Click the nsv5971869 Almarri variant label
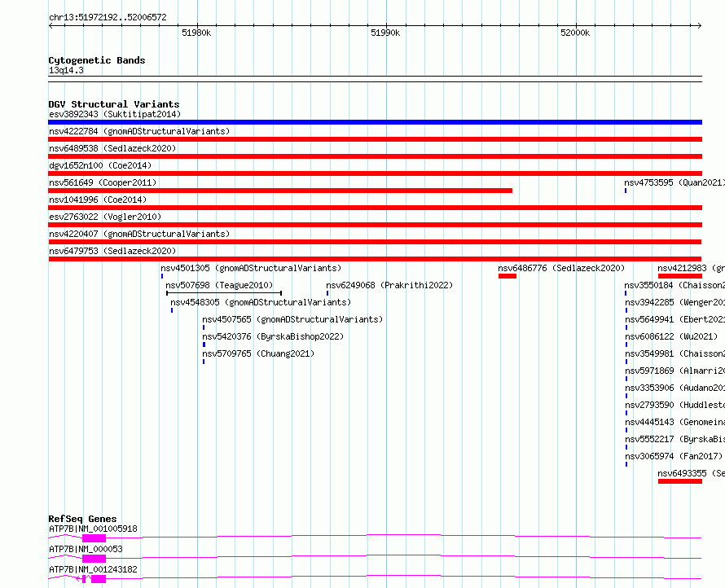725x588 pixels. (x=675, y=371)
